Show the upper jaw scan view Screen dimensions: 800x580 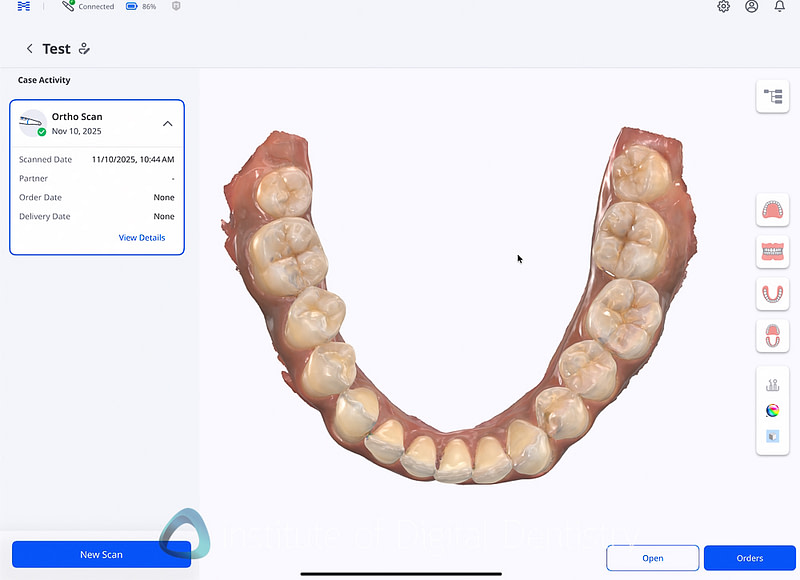772,210
